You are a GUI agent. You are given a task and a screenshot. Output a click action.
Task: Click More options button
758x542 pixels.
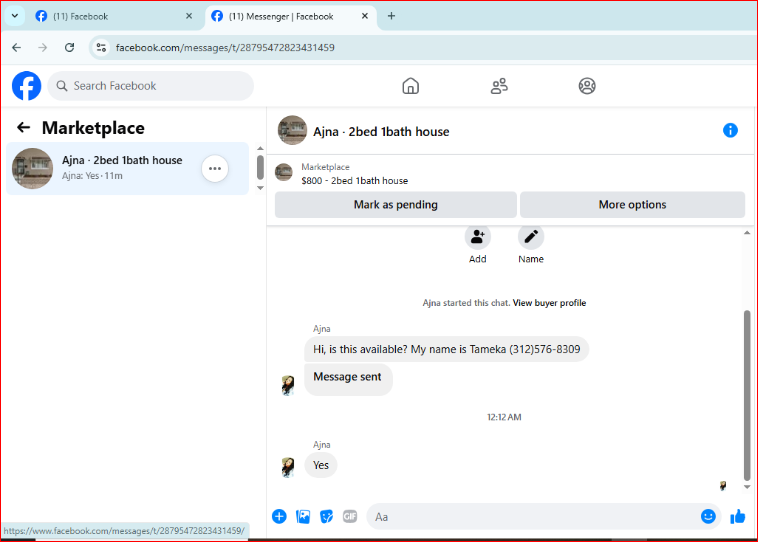click(x=632, y=205)
